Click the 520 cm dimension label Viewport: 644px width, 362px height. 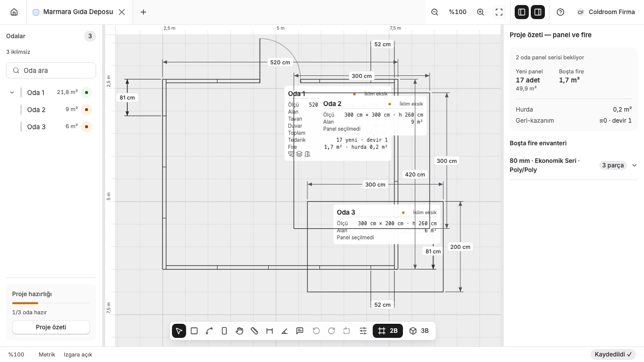click(x=280, y=62)
